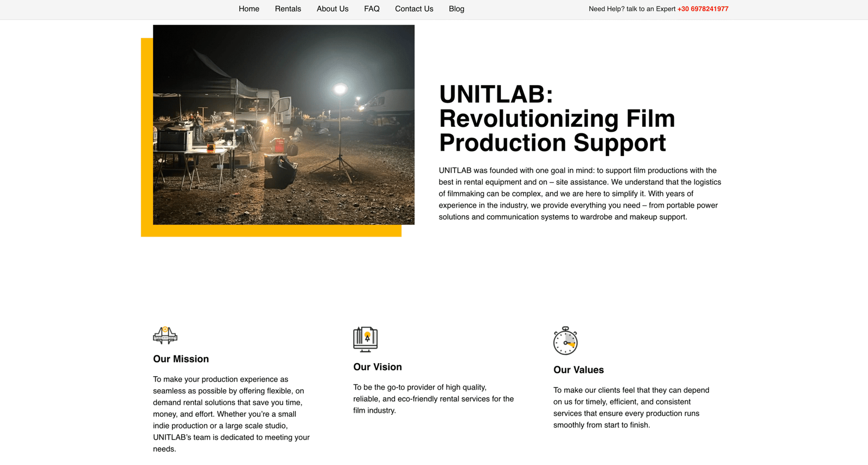Screen dimensions: 868x465
Task: Click the Our Vision monitor icon
Action: click(x=365, y=339)
